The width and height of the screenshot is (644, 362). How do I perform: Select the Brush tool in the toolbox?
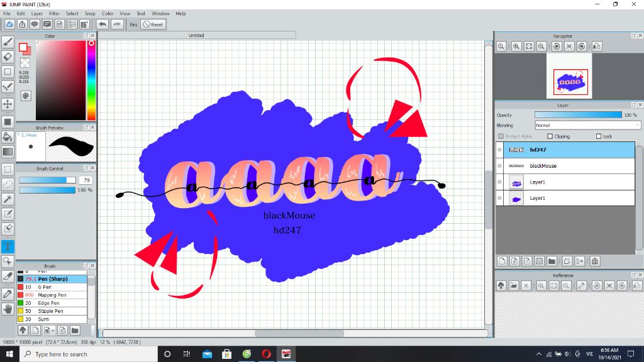click(8, 42)
